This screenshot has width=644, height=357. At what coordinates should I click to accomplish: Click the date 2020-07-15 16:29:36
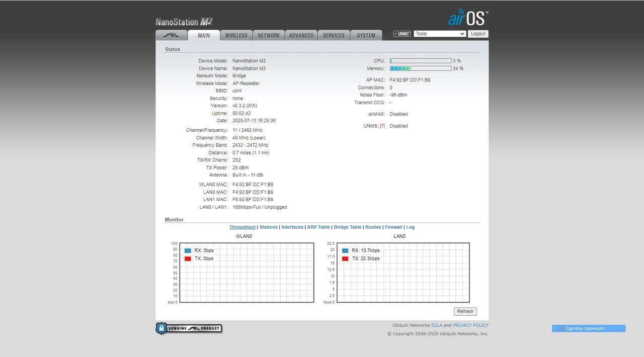[x=254, y=121]
